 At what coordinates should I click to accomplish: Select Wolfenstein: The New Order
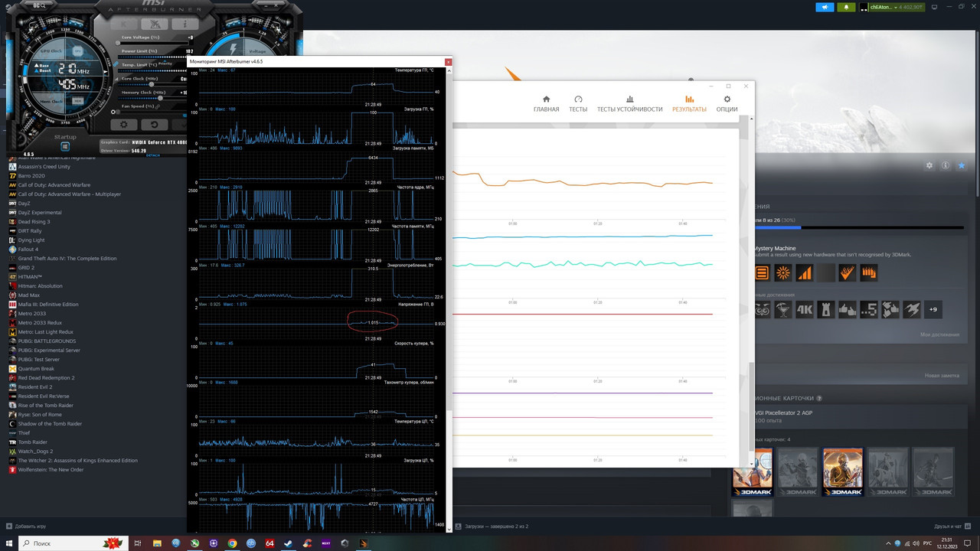(51, 470)
